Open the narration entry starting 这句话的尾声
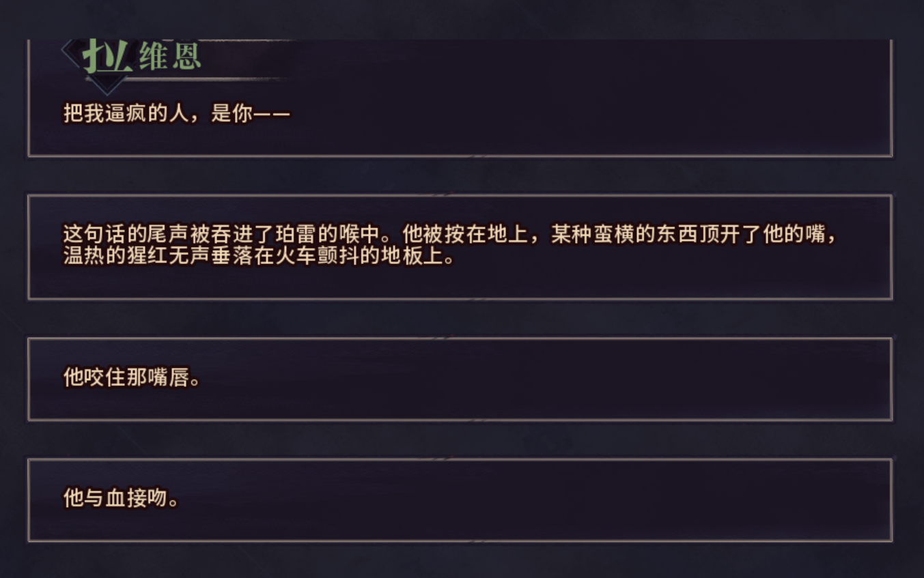This screenshot has width=924, height=578. [460, 246]
